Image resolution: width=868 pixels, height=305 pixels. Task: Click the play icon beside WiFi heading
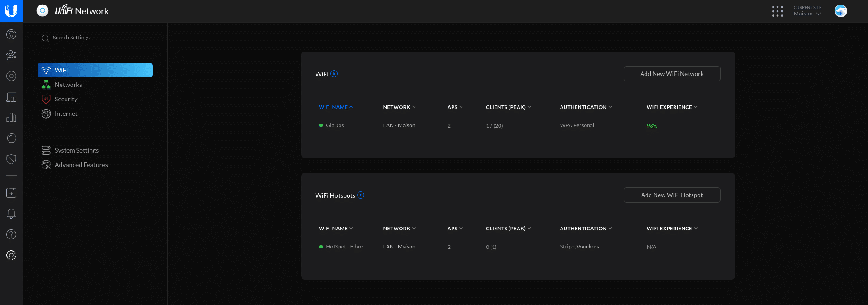point(334,74)
